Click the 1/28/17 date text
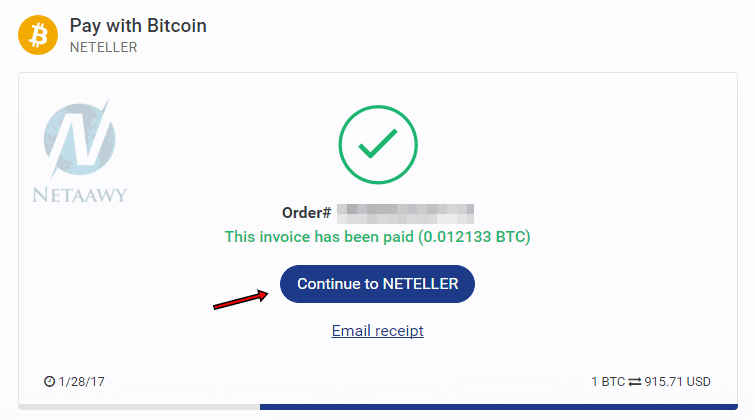Viewport: 755px width, 420px height. click(x=81, y=382)
